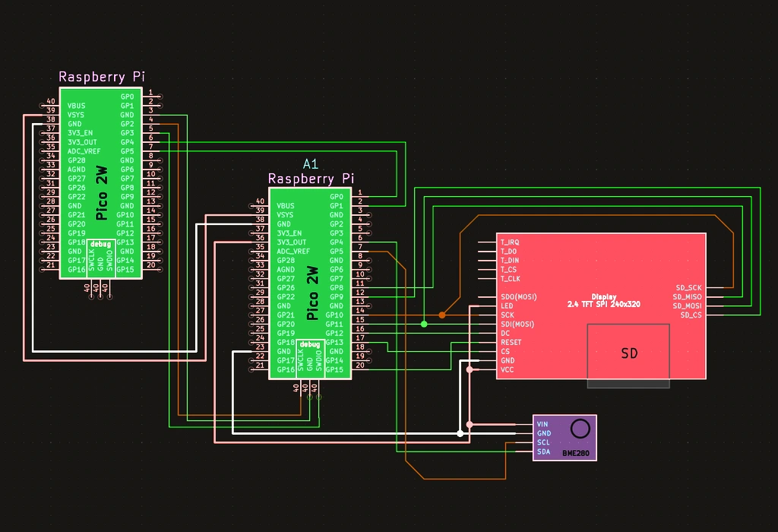Select GP15 pin label on left Pico

125,270
